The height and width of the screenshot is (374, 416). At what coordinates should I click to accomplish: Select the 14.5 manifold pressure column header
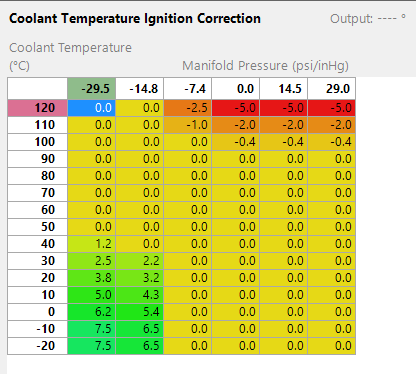point(284,89)
